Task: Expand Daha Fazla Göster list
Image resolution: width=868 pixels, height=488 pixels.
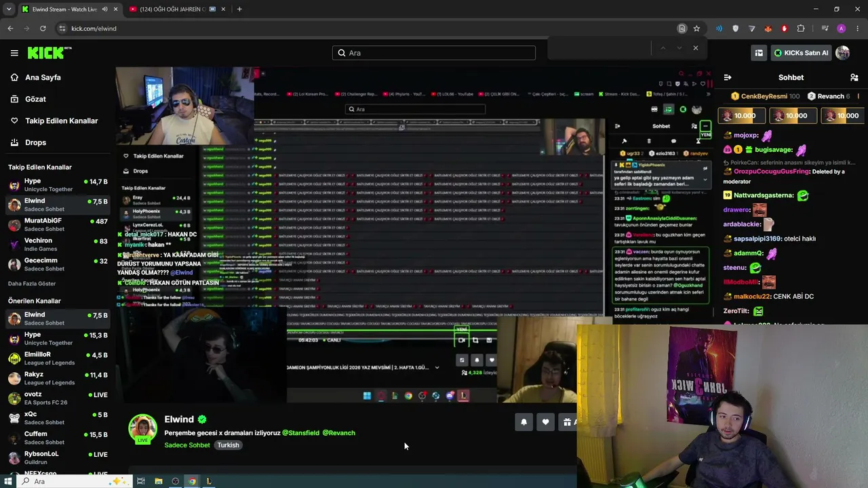Action: coord(32,283)
